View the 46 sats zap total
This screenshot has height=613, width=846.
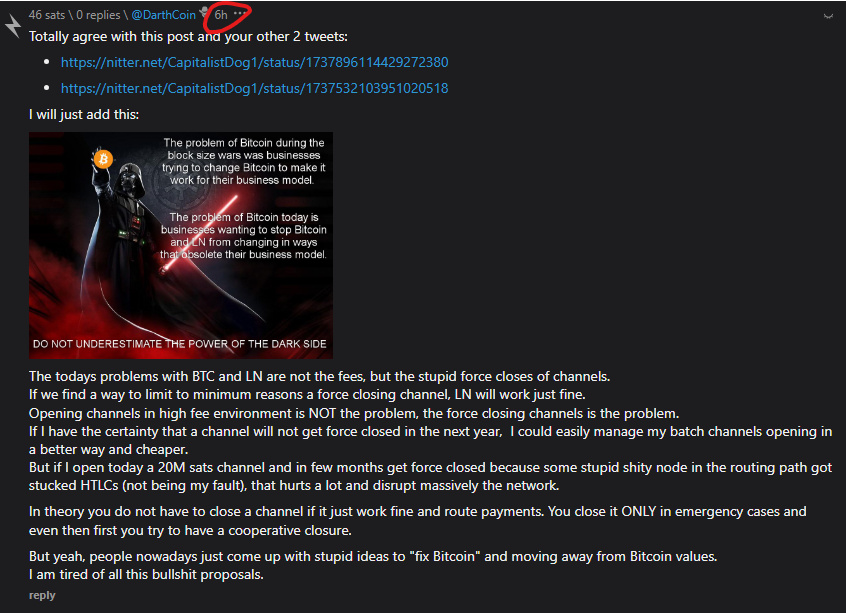46,15
